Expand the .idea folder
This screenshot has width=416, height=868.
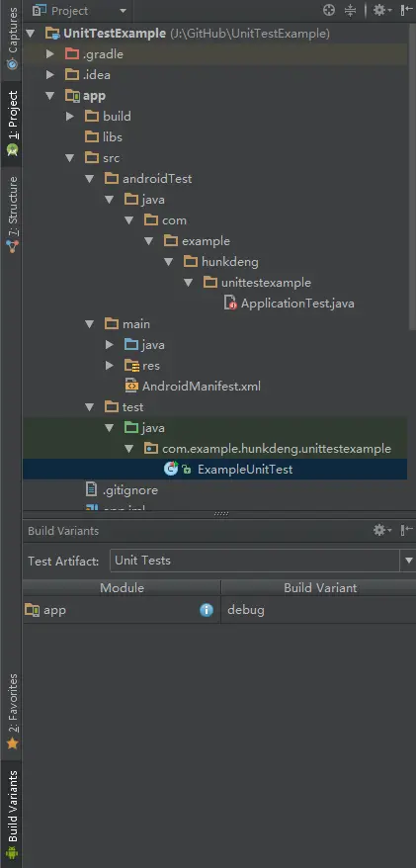(x=50, y=75)
